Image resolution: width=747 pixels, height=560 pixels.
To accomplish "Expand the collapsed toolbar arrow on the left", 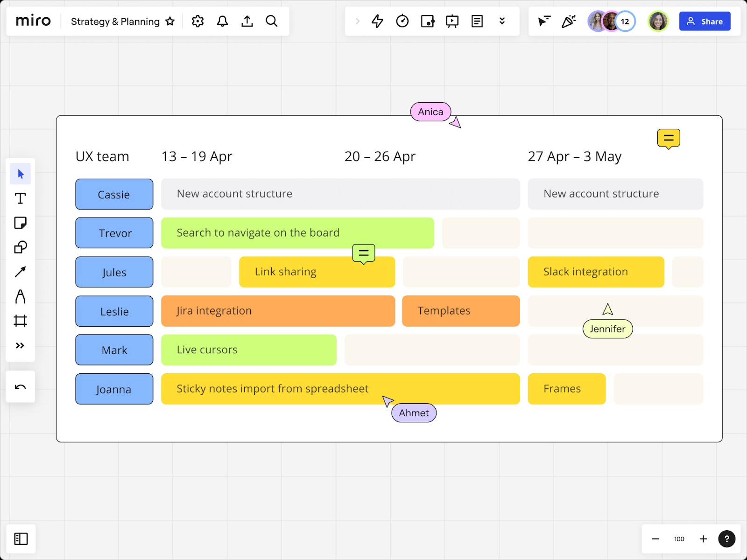I will [358, 21].
